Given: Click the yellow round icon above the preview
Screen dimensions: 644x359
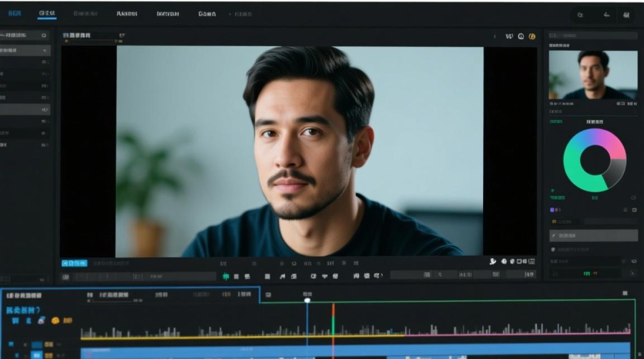Looking at the screenshot, I should 532,36.
